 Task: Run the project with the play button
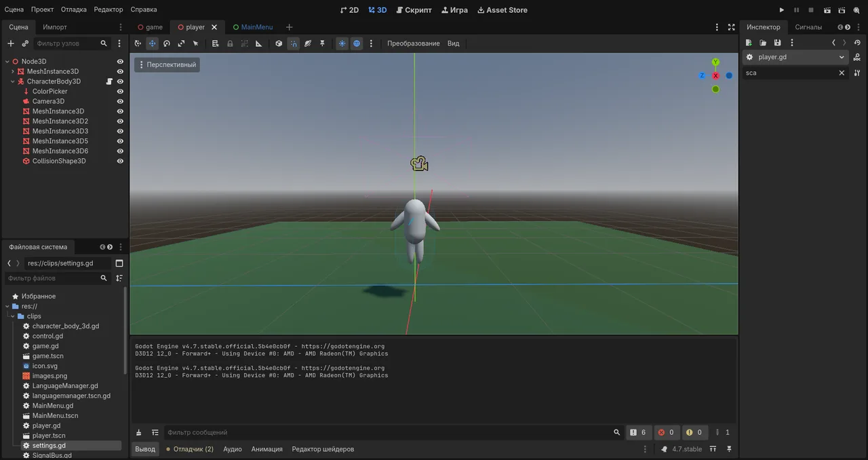click(x=782, y=10)
